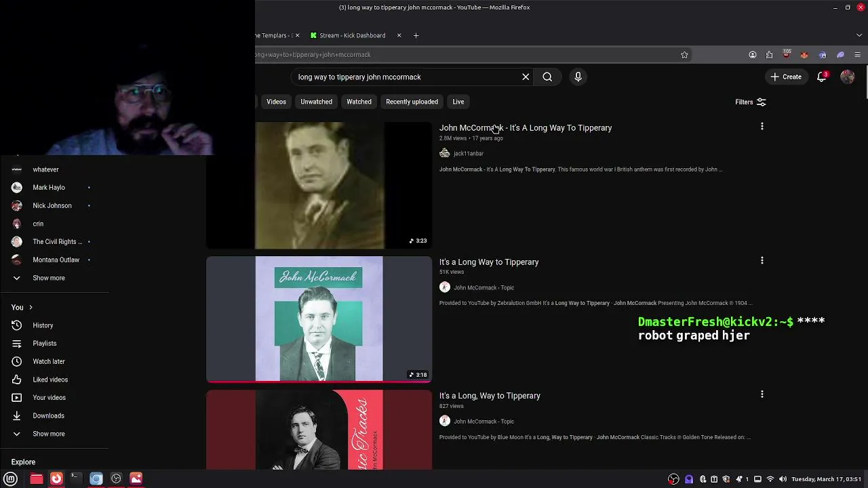The image size is (868, 488).
Task: Open the Montana Outlaw subscription
Action: [54, 260]
